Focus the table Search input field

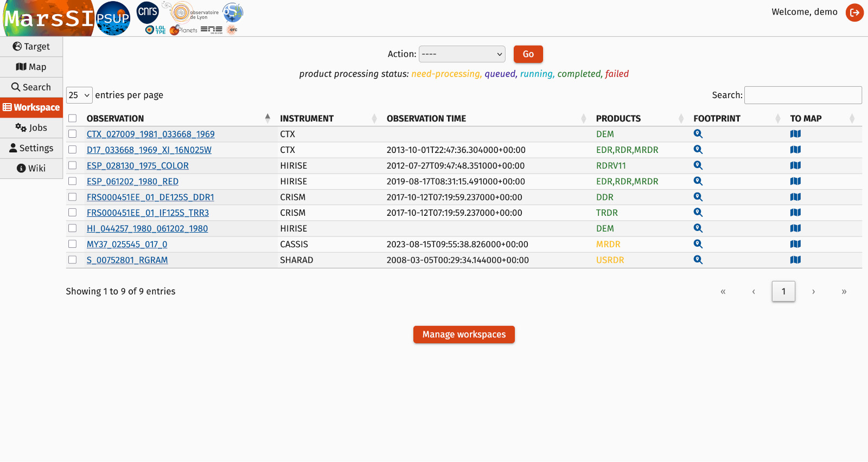[x=803, y=95]
